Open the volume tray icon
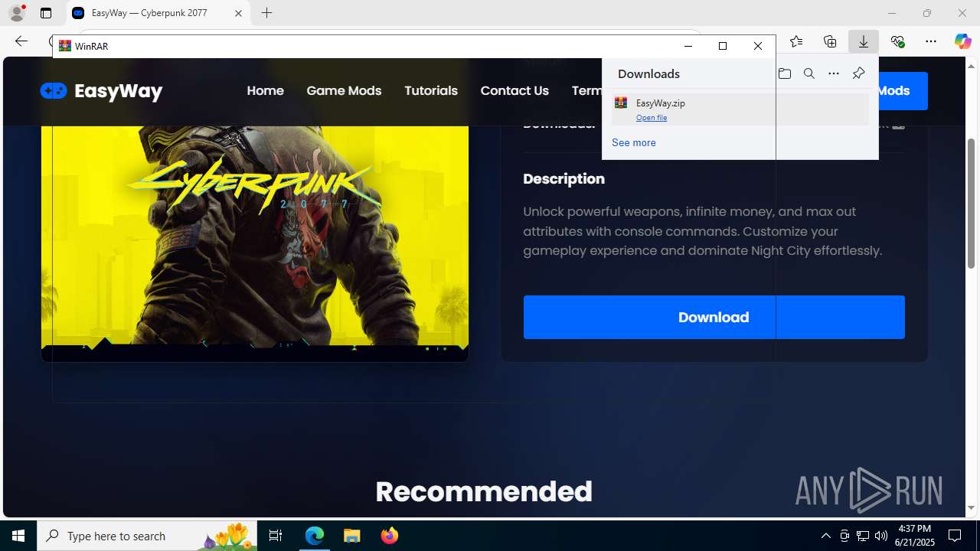 pos(881,536)
